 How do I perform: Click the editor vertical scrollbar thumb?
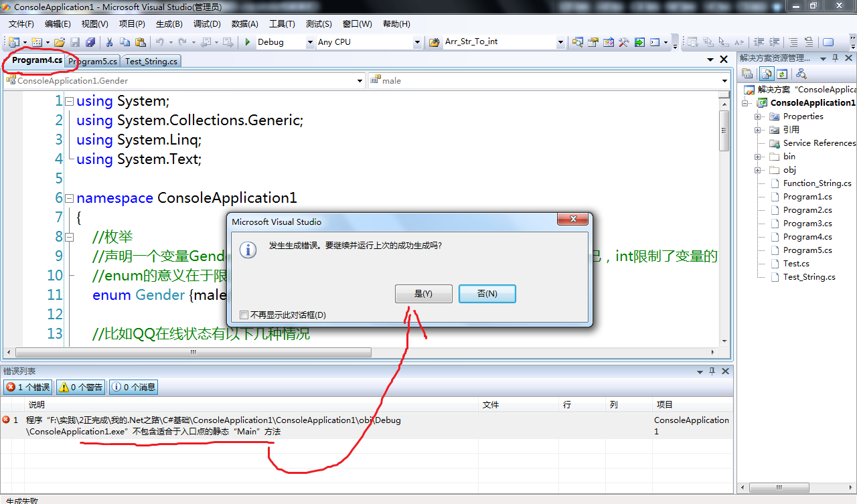[x=724, y=131]
